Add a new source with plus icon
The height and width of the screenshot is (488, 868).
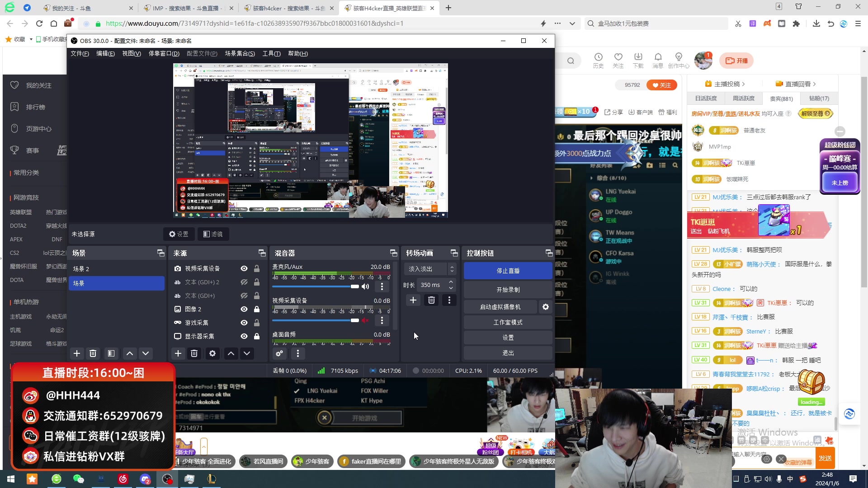coord(178,353)
